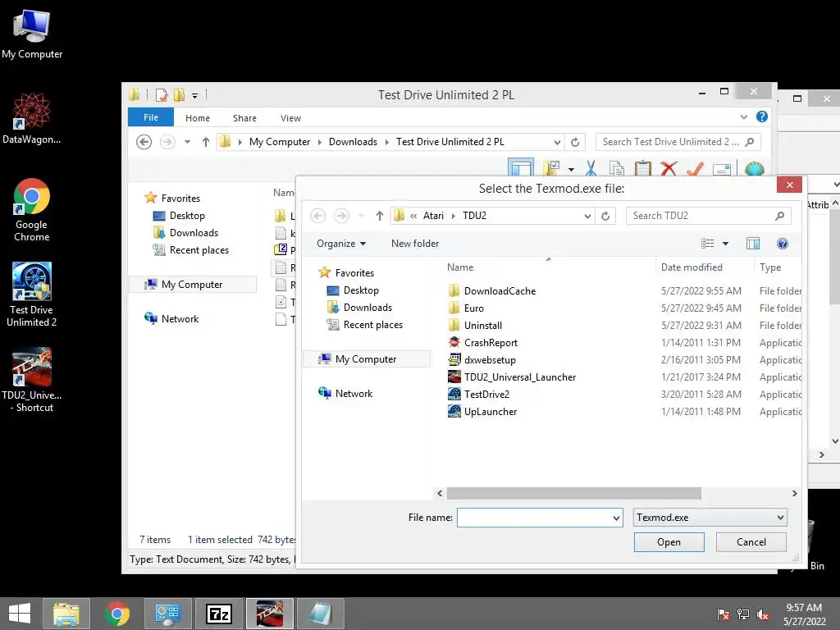The height and width of the screenshot is (630, 840).
Task: Open 7-Zip from the taskbar
Action: click(x=218, y=614)
